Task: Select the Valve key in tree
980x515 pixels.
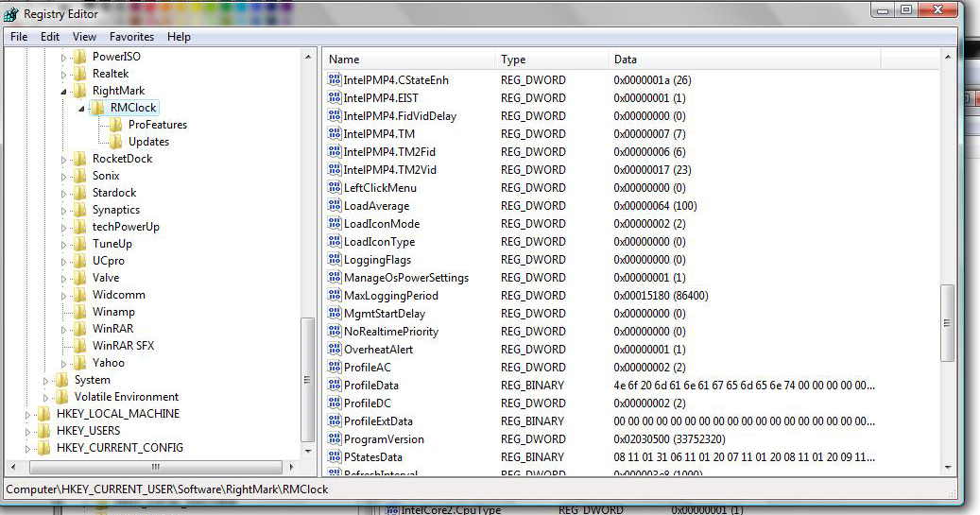Action: (106, 278)
